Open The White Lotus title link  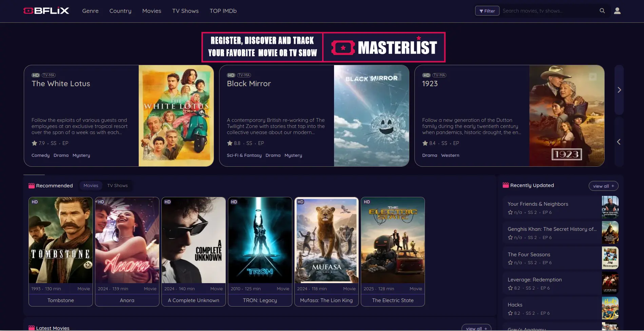pos(61,84)
